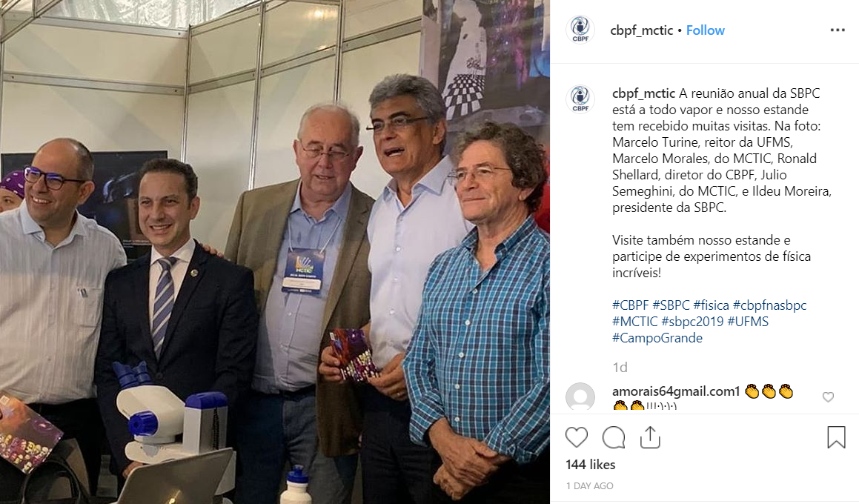Click the 1 DAY AGO timestamp

589,486
